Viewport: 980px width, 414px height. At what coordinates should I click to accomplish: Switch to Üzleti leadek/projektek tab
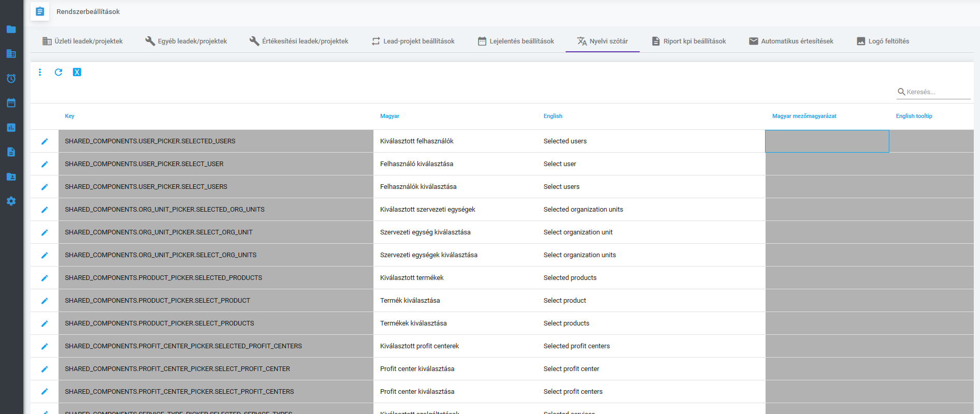click(x=82, y=41)
